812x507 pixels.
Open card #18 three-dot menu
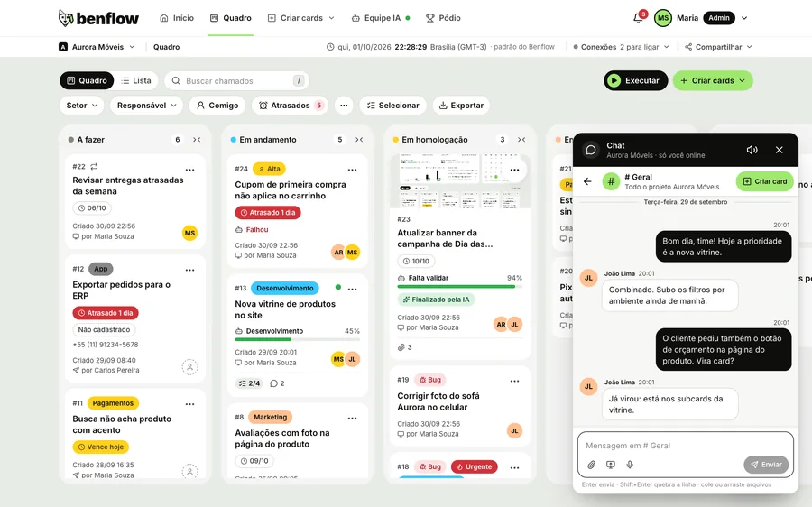(514, 467)
